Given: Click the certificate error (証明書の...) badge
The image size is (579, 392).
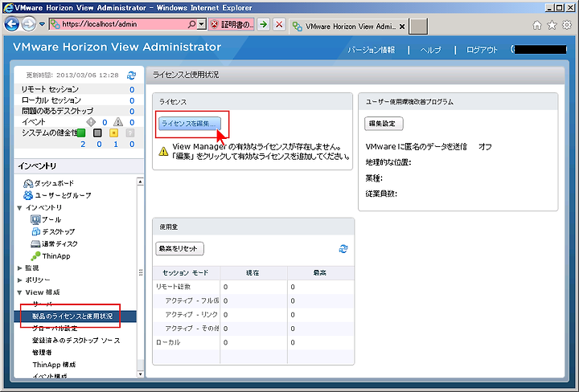Looking at the screenshot, I should (x=232, y=25).
